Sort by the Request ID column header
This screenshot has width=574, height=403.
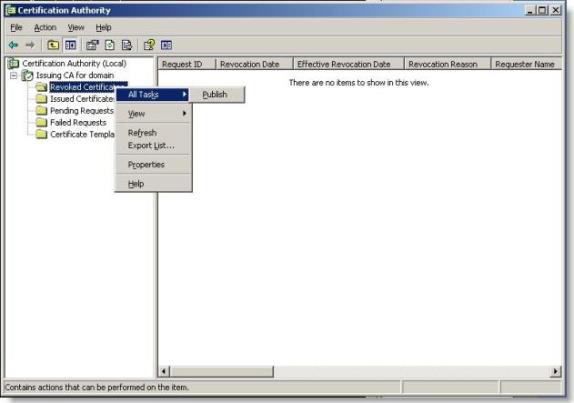tap(187, 64)
